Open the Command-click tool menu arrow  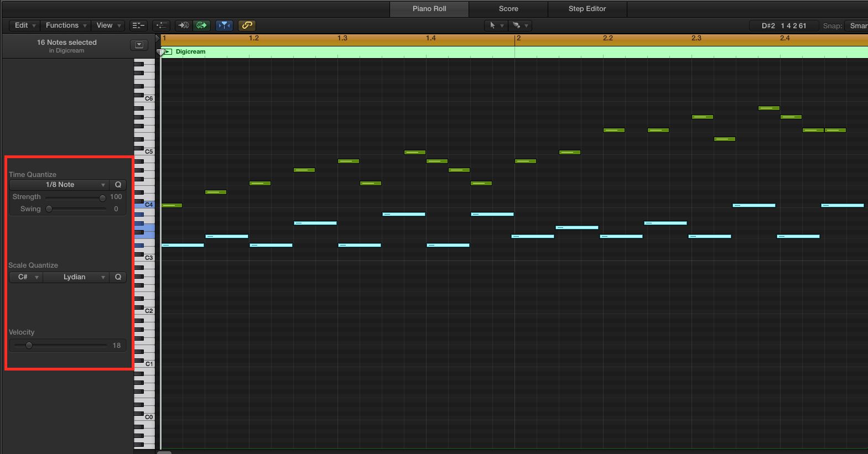pyautogui.click(x=527, y=26)
